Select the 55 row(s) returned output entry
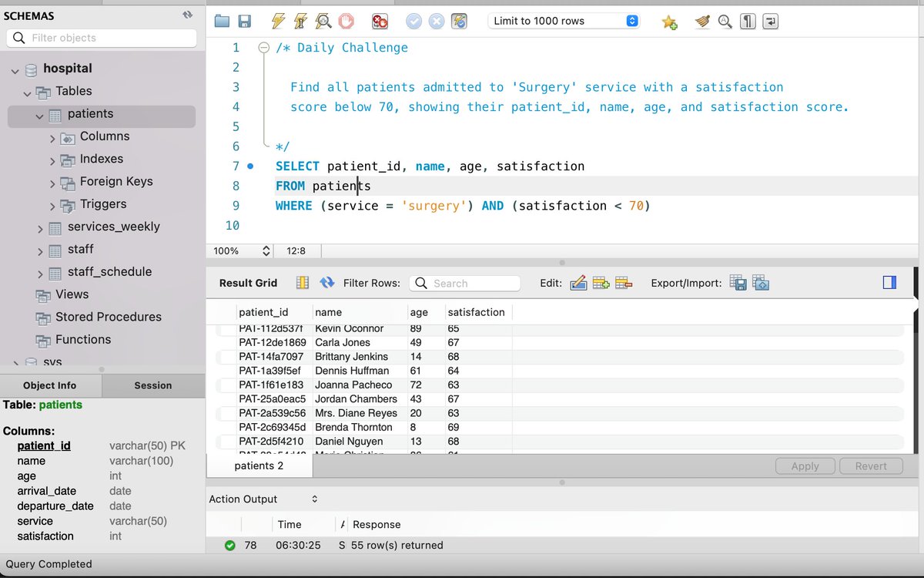 coord(398,545)
